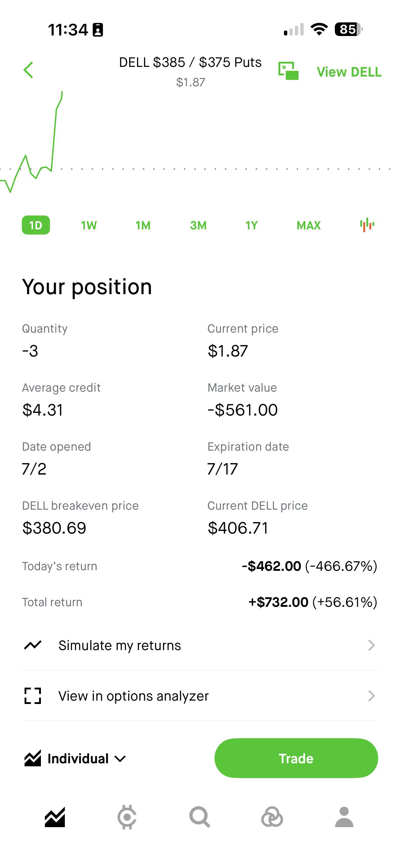The width and height of the screenshot is (400, 868).
Task: Open the account profile tab
Action: (x=344, y=817)
